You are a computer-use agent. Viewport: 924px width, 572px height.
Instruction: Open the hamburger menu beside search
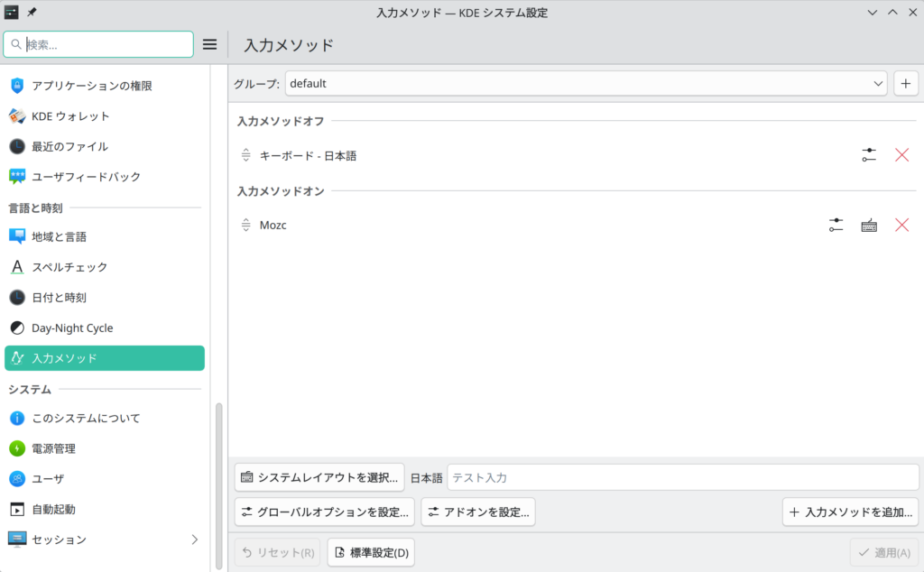point(209,44)
